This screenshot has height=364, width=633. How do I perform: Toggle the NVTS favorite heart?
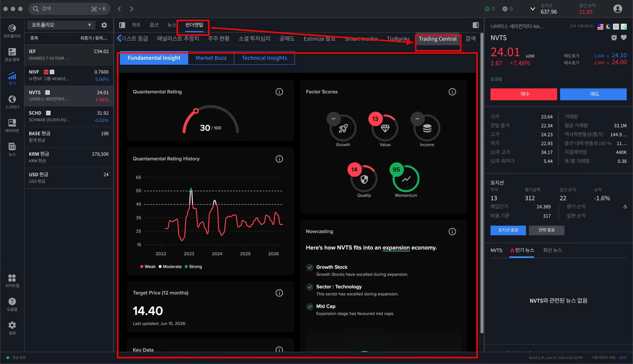(623, 38)
